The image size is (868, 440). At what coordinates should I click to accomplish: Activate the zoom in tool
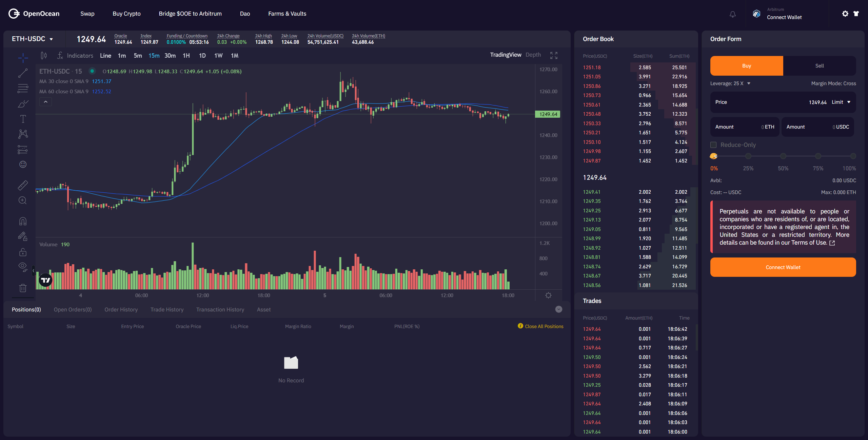coord(23,200)
